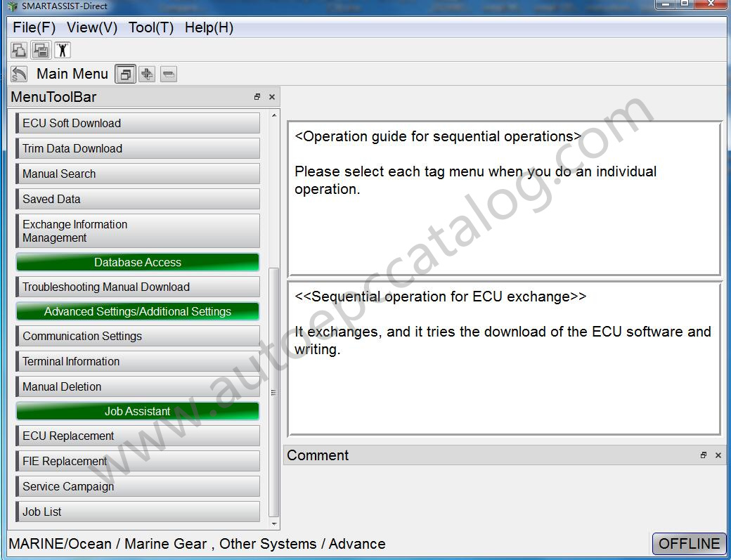Image resolution: width=731 pixels, height=560 pixels.
Task: Click the minus icon next to Main Menu
Action: tap(168, 74)
